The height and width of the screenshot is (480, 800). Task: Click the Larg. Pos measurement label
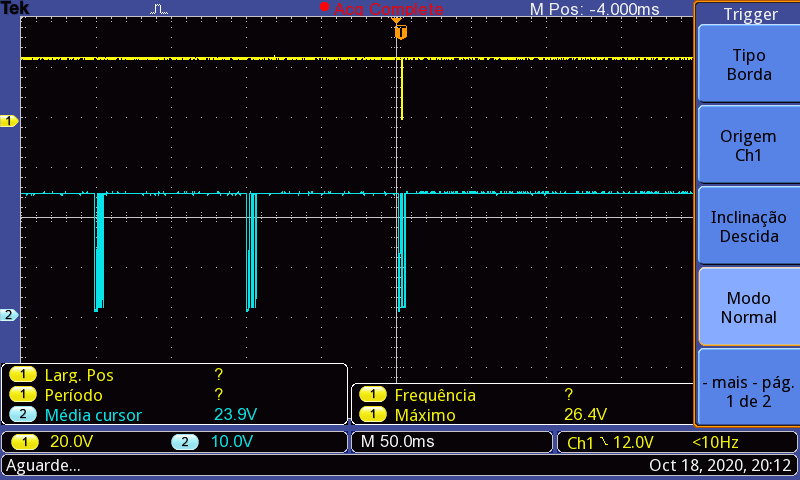tap(79, 375)
